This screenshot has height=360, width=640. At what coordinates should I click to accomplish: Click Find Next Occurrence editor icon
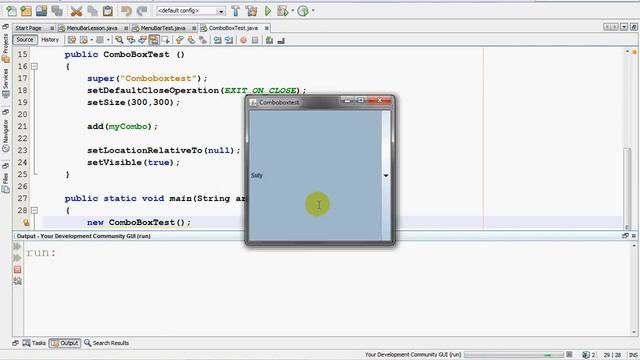click(x=142, y=40)
